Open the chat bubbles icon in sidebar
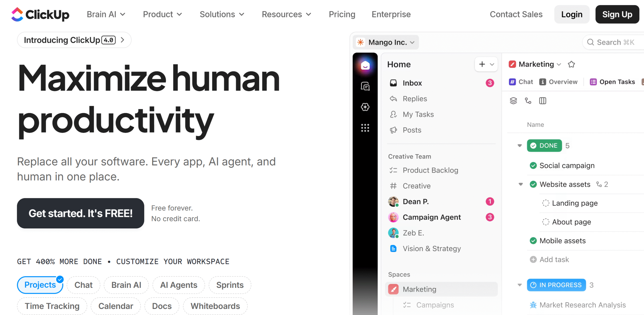The width and height of the screenshot is (644, 315). [x=365, y=86]
